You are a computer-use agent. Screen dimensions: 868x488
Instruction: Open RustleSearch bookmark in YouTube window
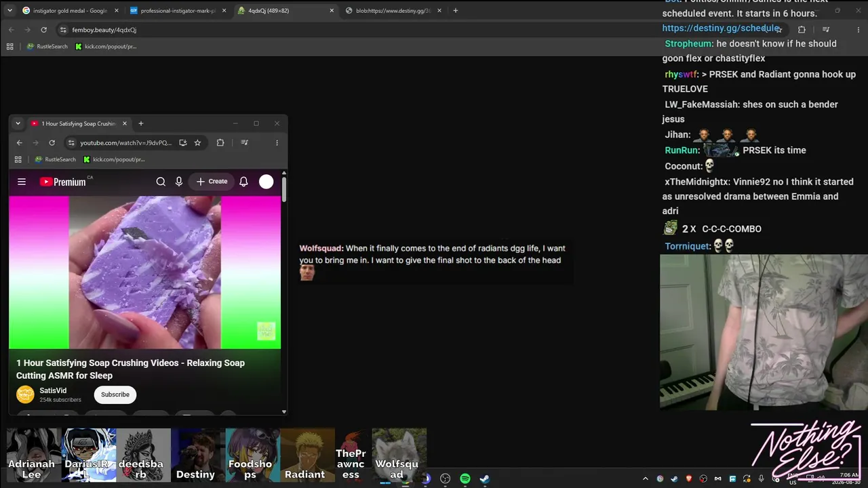tap(55, 160)
